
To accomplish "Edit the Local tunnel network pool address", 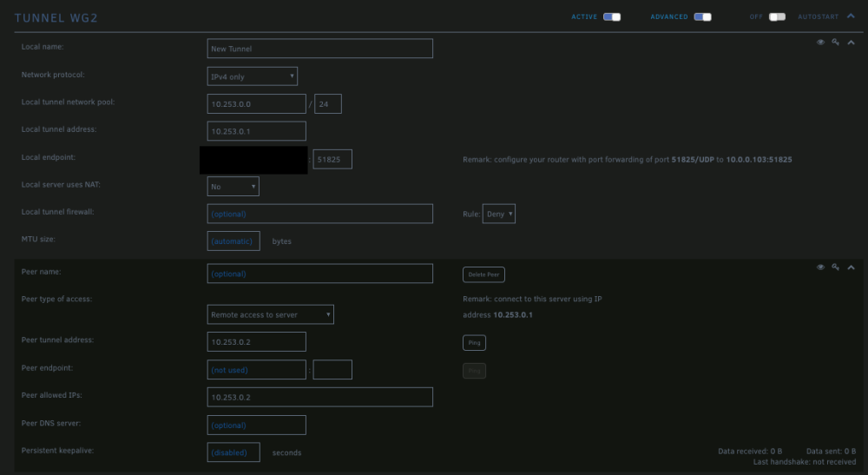I will [256, 103].
